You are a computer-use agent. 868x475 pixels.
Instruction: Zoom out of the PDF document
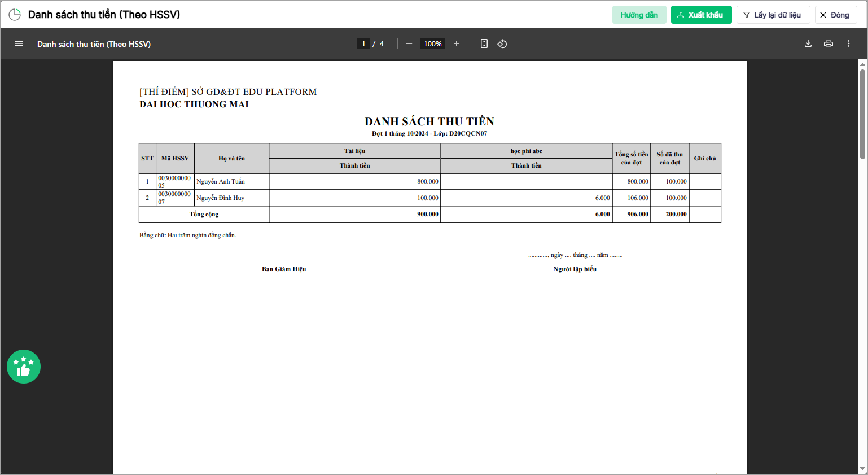[409, 43]
